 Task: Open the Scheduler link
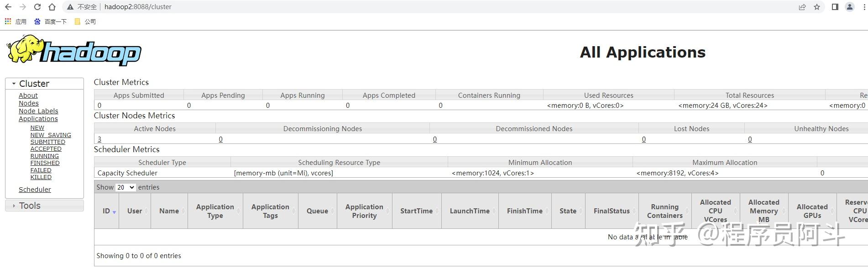tap(35, 190)
